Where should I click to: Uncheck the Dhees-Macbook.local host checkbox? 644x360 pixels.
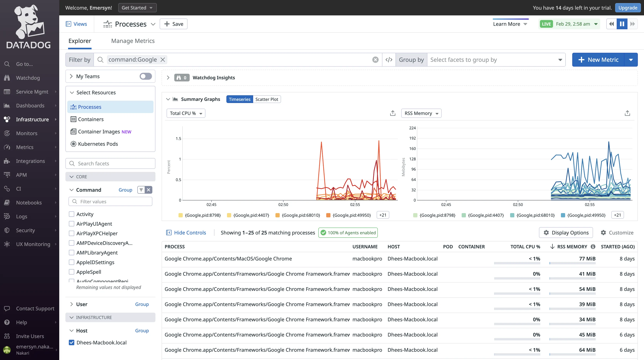coord(72,342)
